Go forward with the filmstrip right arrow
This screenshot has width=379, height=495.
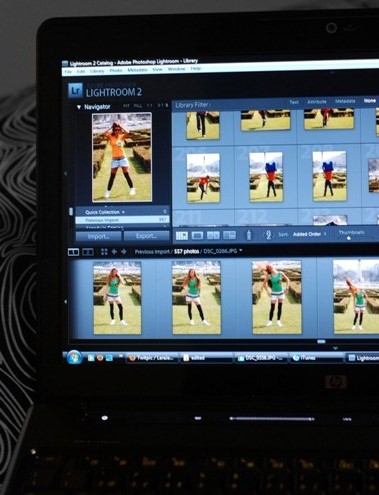click(124, 252)
